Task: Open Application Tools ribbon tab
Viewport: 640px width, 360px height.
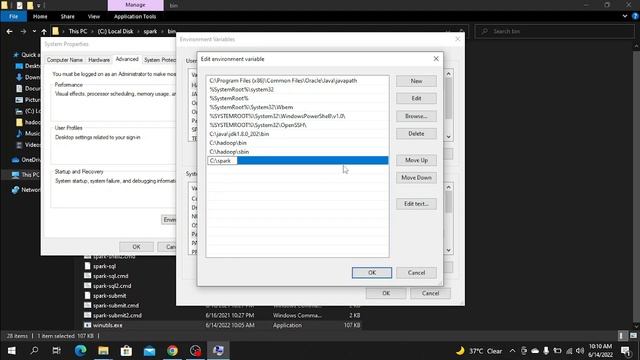Action: [135, 16]
